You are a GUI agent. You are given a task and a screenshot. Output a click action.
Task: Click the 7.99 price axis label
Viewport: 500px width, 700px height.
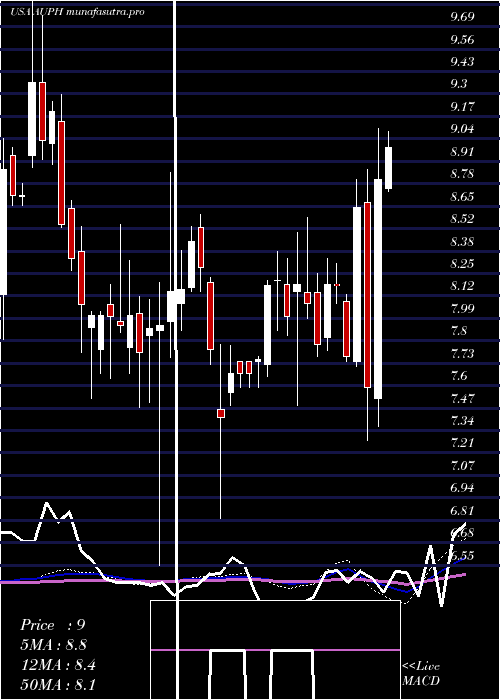click(462, 308)
